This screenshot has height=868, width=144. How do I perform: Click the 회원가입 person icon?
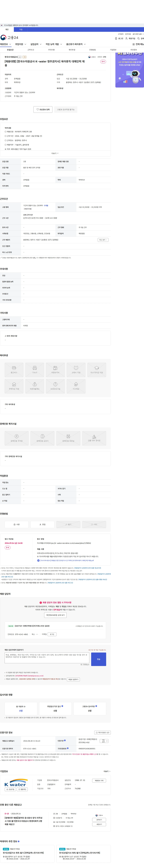[126, 38]
